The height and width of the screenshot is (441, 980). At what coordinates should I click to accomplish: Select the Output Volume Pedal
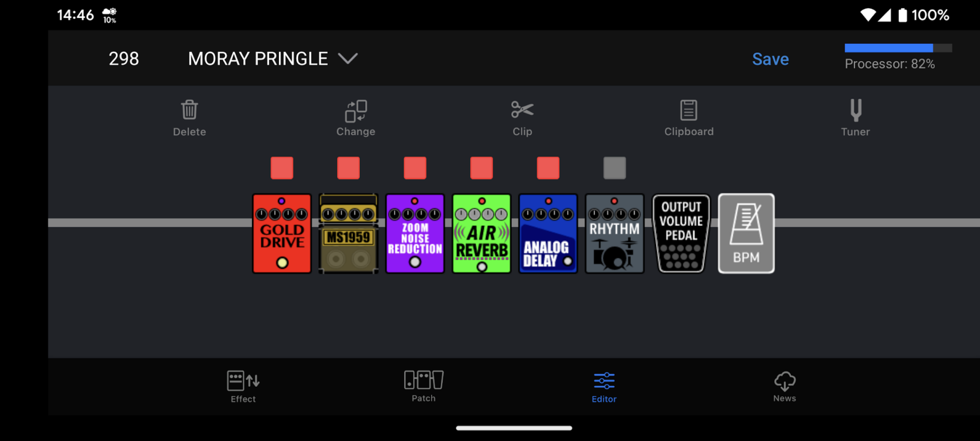681,233
